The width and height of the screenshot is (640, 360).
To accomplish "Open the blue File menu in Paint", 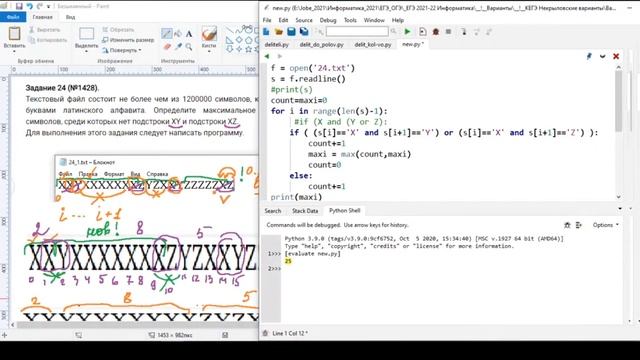I will 13,17.
